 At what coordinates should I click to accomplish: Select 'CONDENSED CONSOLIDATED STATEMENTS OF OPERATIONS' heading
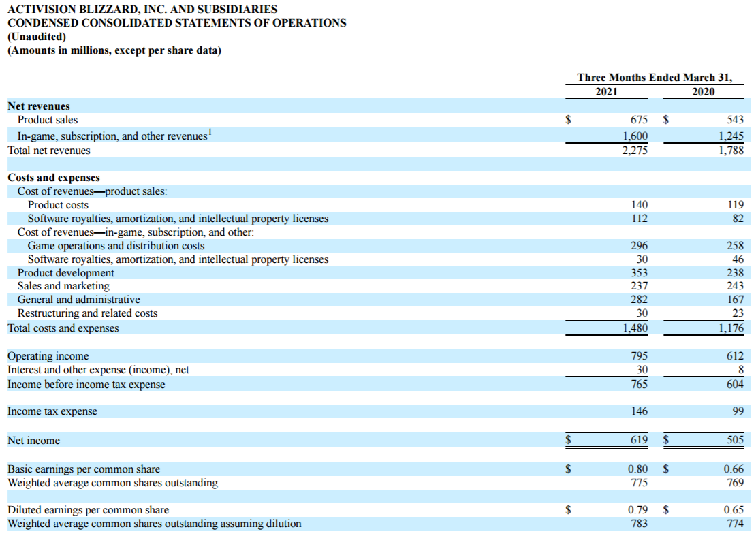pyautogui.click(x=177, y=22)
